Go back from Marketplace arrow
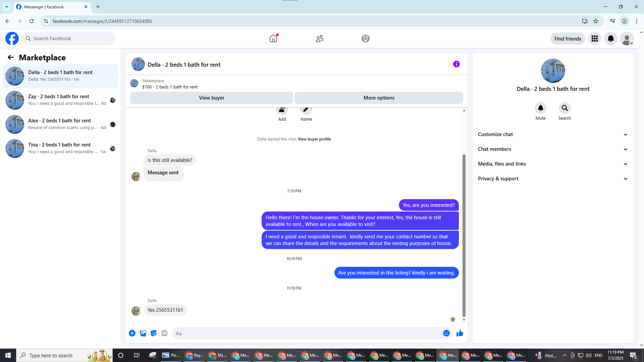 tap(11, 58)
